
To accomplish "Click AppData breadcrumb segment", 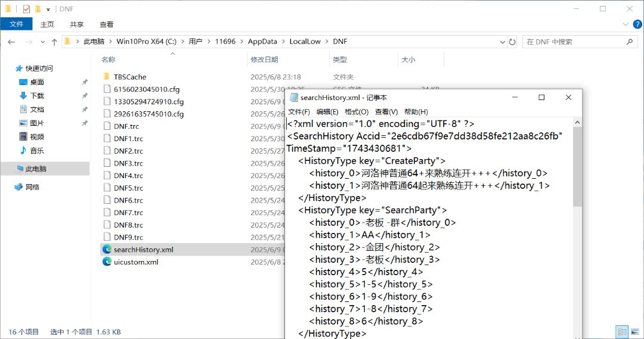I will (262, 42).
